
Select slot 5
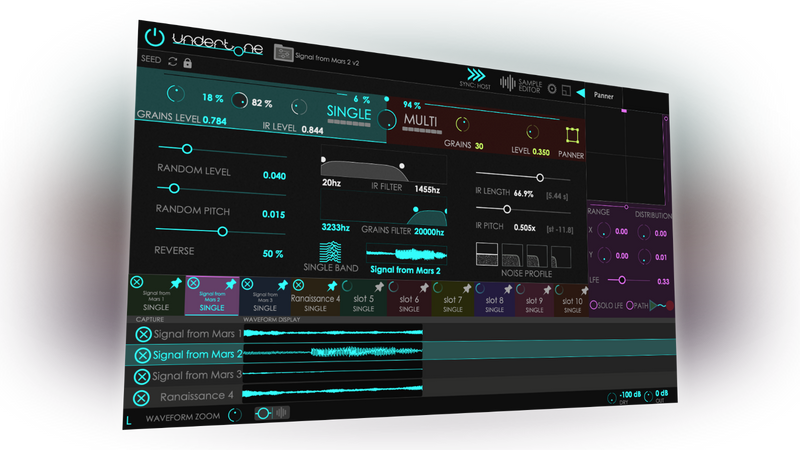tap(363, 297)
